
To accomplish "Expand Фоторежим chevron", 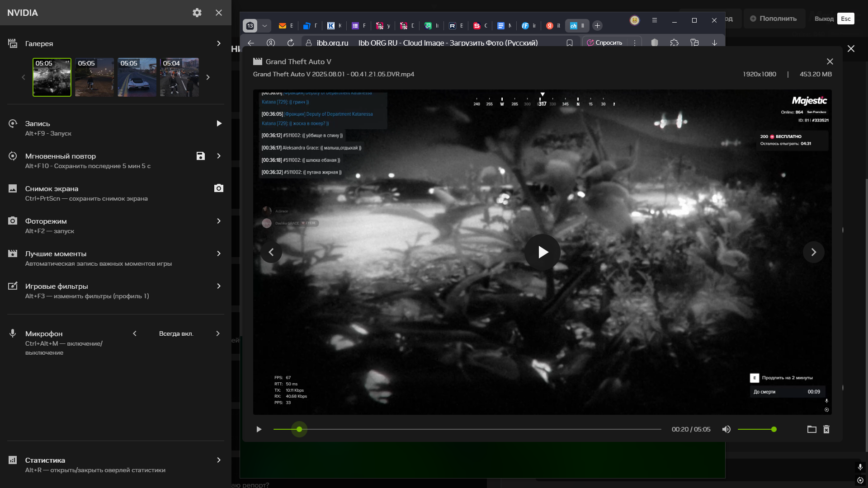I will click(x=219, y=221).
